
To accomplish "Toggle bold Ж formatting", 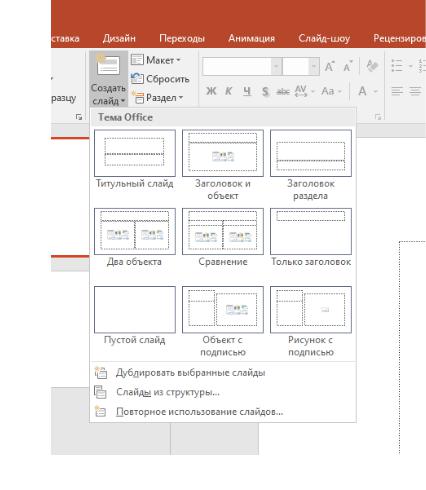I will (211, 91).
